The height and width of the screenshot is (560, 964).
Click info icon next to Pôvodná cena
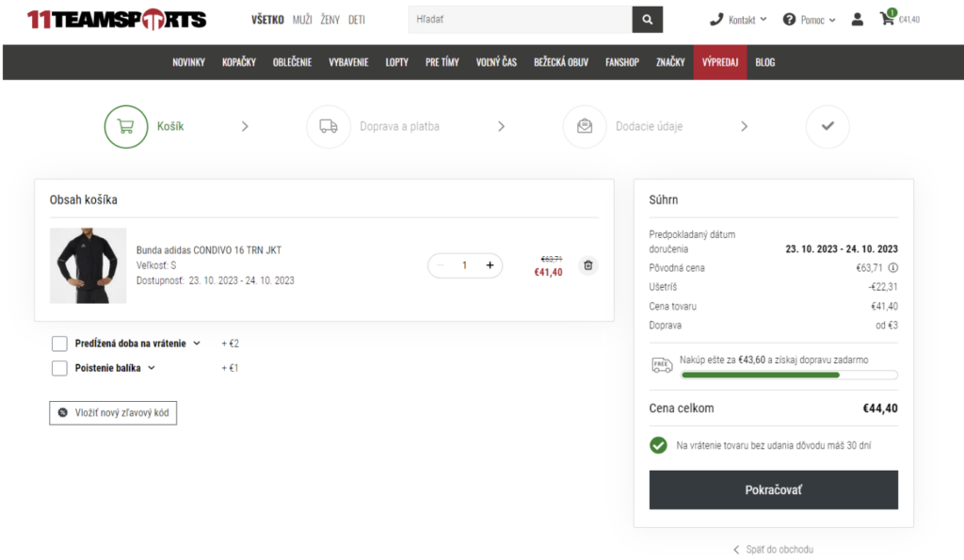click(x=893, y=268)
